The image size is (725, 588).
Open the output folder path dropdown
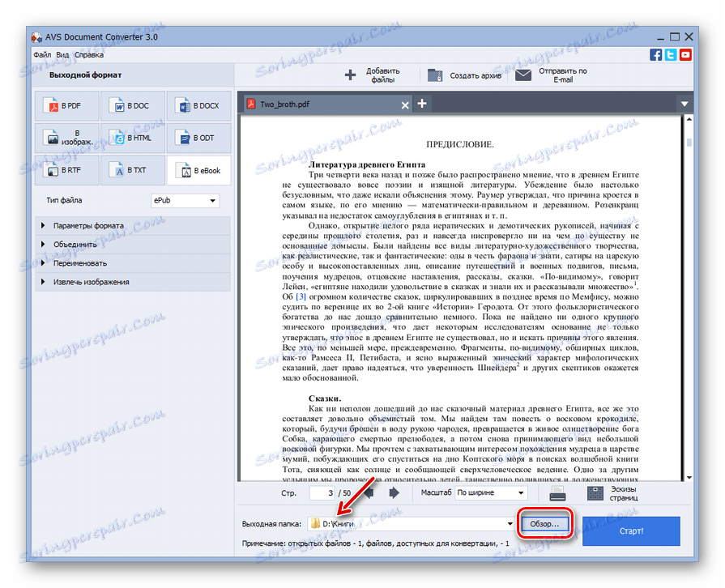(x=510, y=524)
